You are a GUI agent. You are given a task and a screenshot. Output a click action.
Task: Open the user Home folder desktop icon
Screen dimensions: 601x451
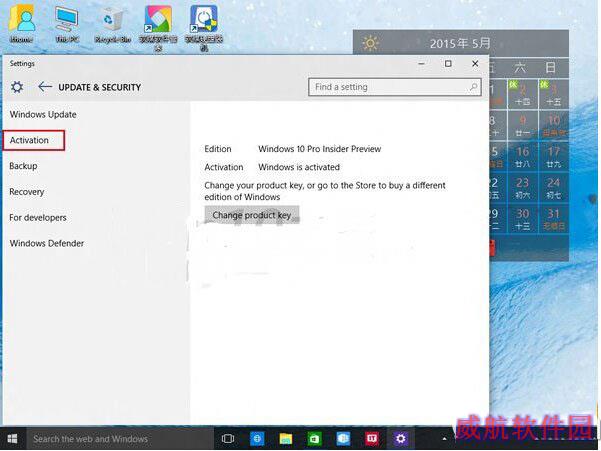[22, 24]
